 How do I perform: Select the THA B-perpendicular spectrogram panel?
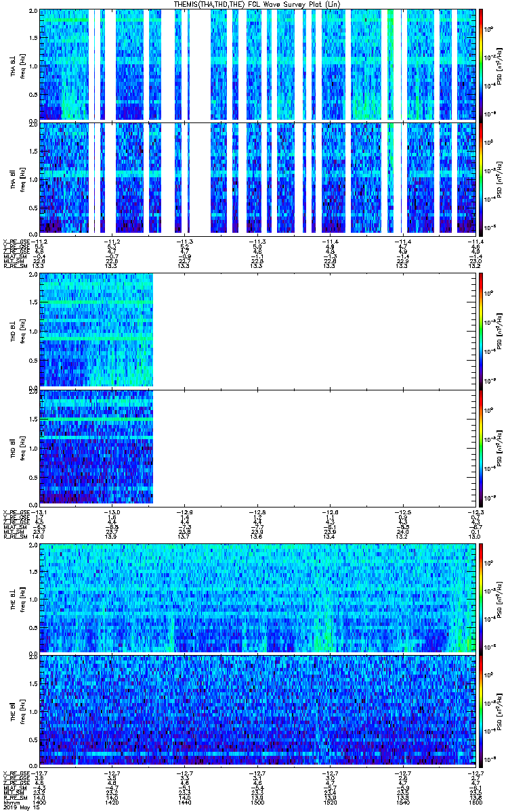coord(258,64)
